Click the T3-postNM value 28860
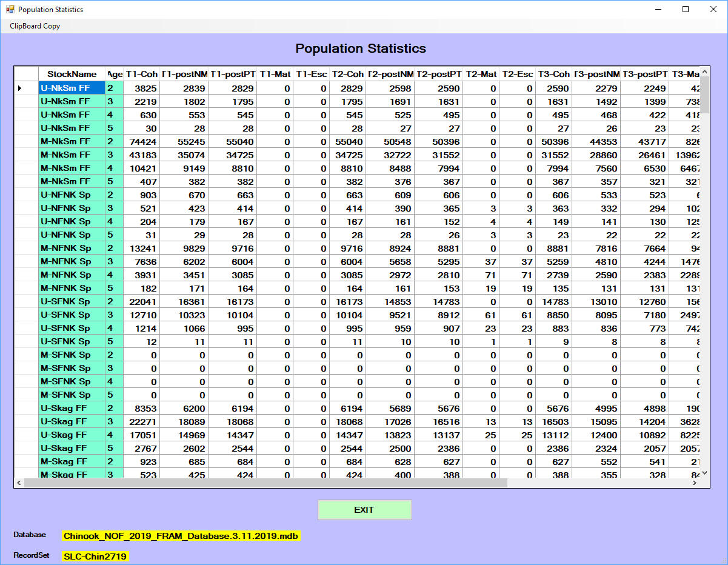 coord(596,155)
